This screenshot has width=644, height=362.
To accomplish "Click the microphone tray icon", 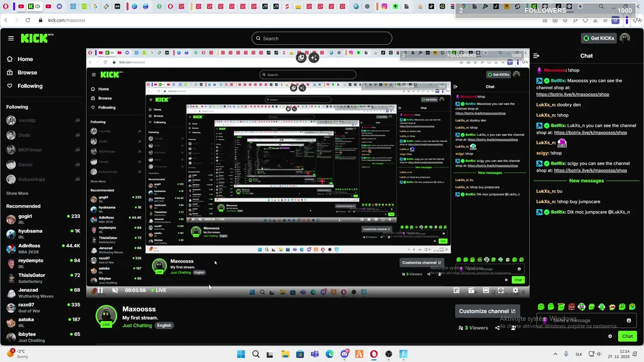I will click(x=567, y=354).
